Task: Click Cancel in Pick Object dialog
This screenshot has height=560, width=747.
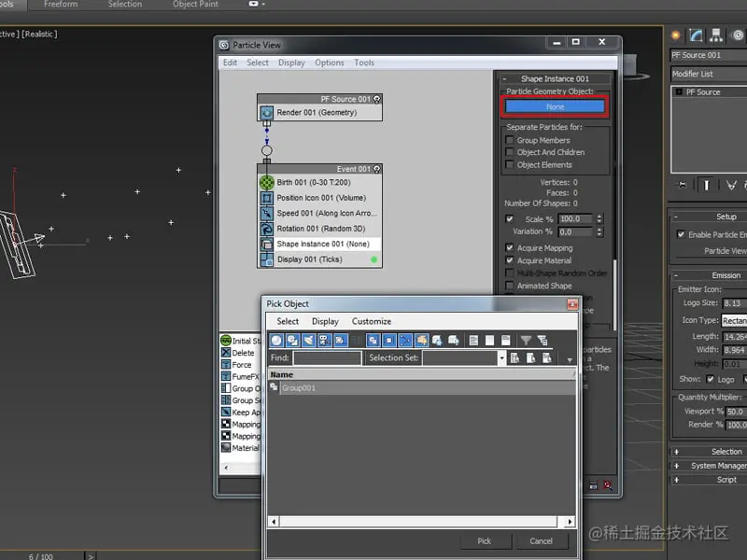Action: (x=542, y=541)
